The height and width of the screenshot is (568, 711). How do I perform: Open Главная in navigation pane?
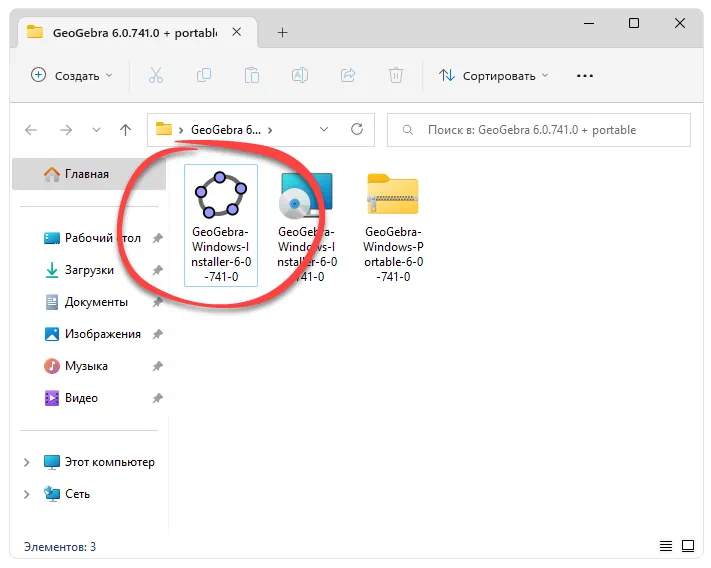click(x=89, y=174)
